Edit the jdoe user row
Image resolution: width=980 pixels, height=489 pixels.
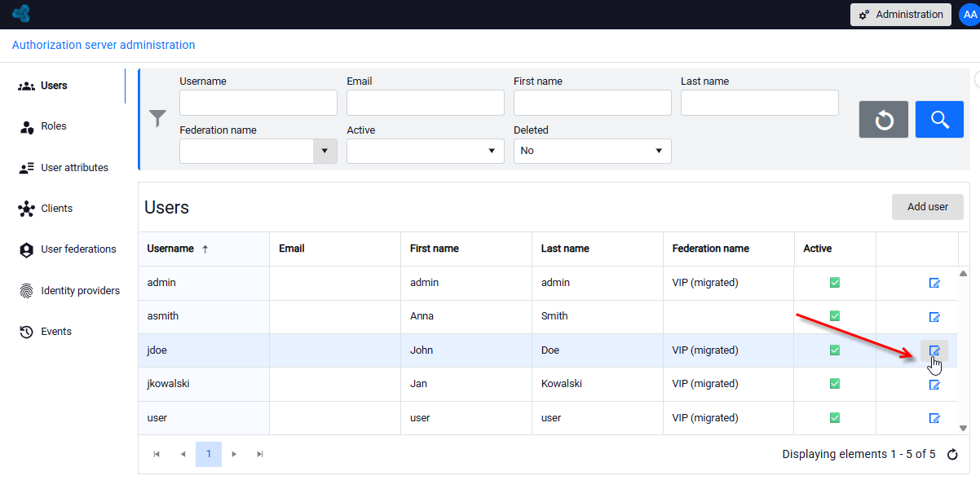click(934, 350)
